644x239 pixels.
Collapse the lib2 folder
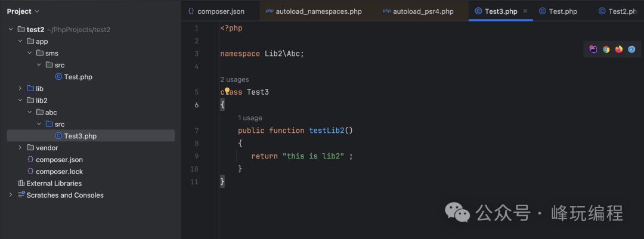(20, 100)
